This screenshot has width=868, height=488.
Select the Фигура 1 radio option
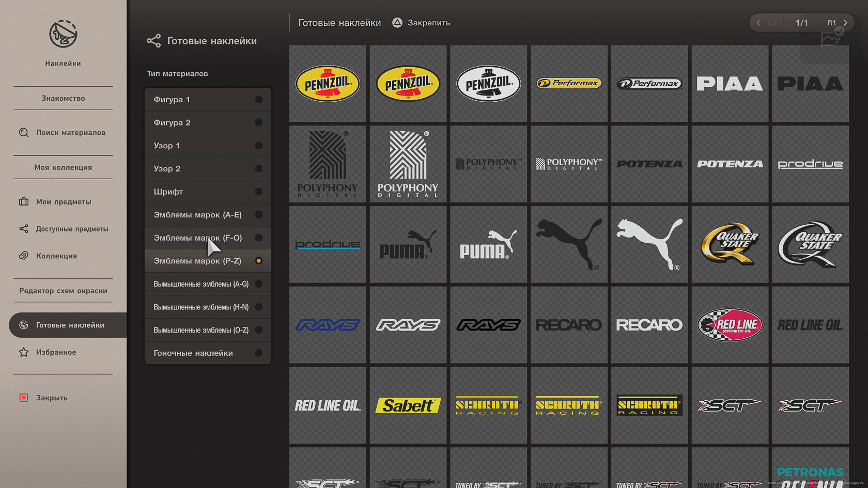(x=259, y=99)
